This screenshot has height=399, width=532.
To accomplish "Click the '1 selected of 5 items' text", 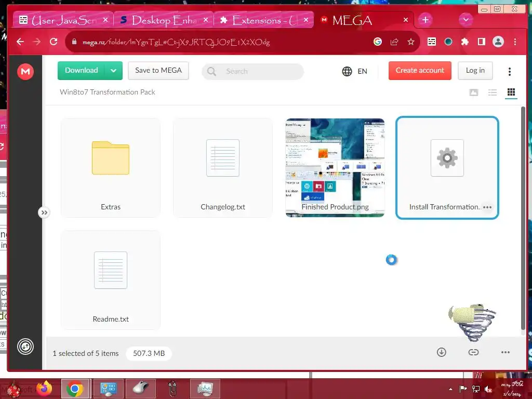I will [86, 353].
